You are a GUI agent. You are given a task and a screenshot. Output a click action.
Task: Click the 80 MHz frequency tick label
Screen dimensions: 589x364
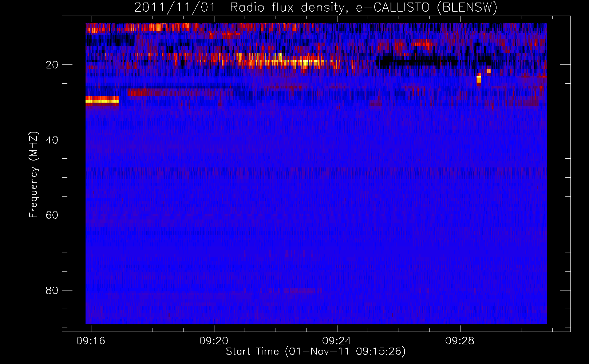point(52,290)
